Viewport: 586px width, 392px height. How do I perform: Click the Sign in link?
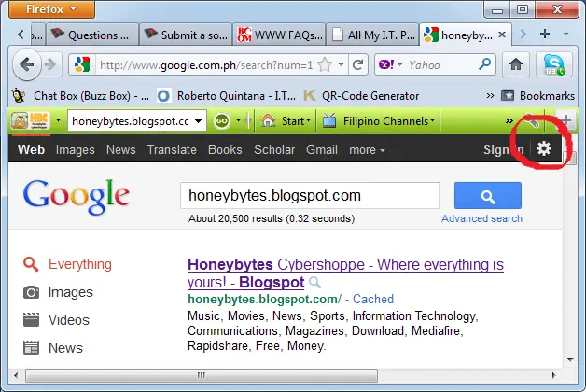click(x=503, y=149)
